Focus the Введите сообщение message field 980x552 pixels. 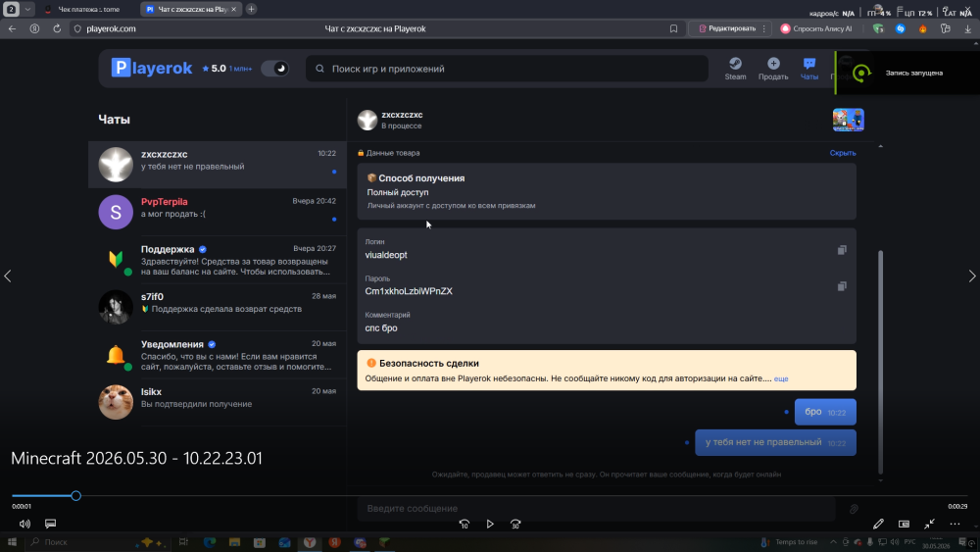tap(596, 509)
